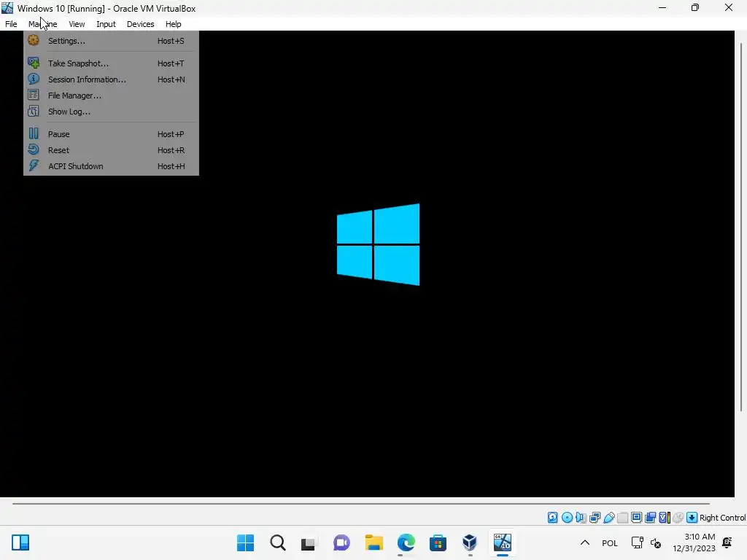Click the Machine menu title
Image resolution: width=747 pixels, height=560 pixels.
click(43, 24)
